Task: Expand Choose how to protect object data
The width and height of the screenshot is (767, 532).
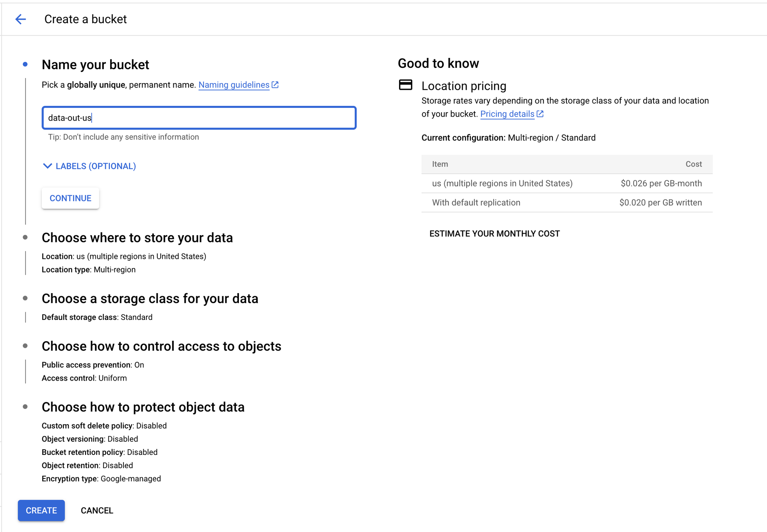Action: (x=143, y=407)
